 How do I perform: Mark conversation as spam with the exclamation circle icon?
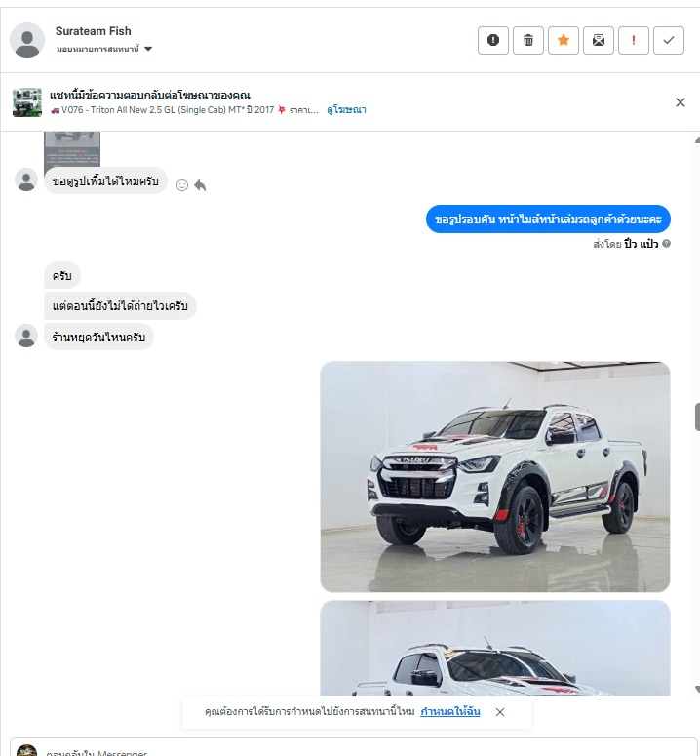point(493,41)
